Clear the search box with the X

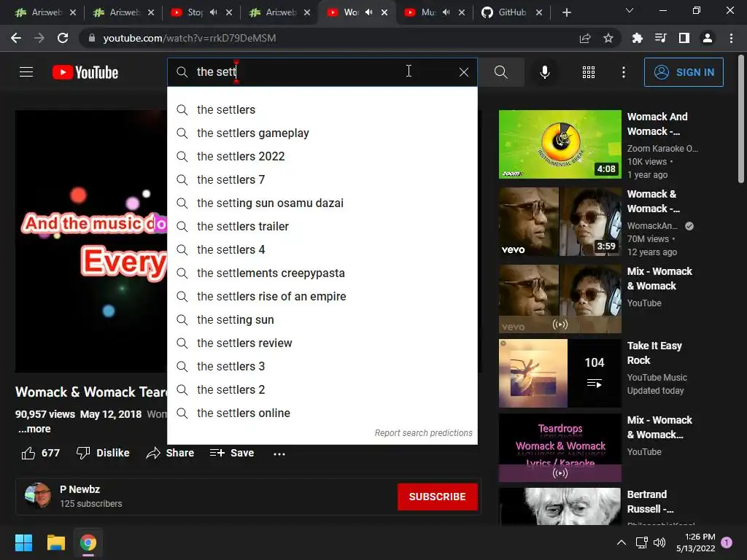463,72
